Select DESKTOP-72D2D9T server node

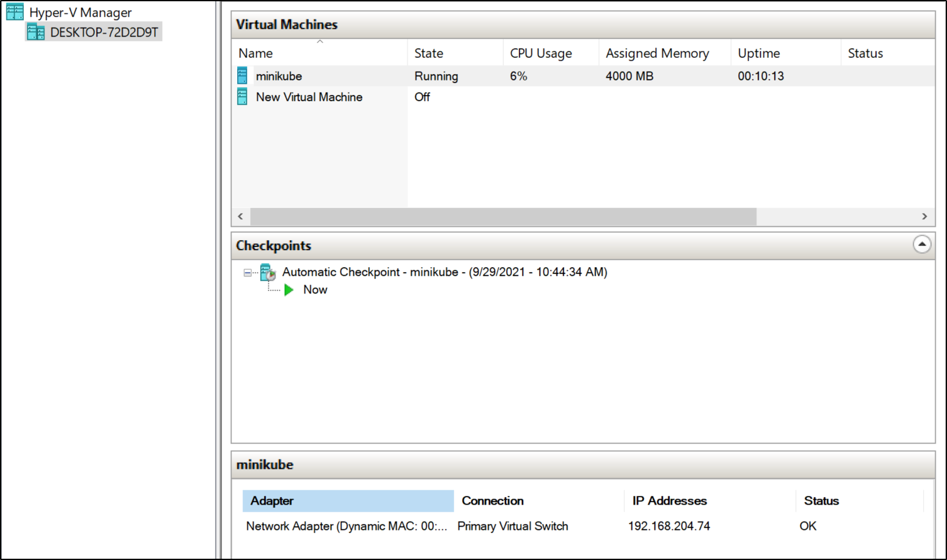pos(104,32)
